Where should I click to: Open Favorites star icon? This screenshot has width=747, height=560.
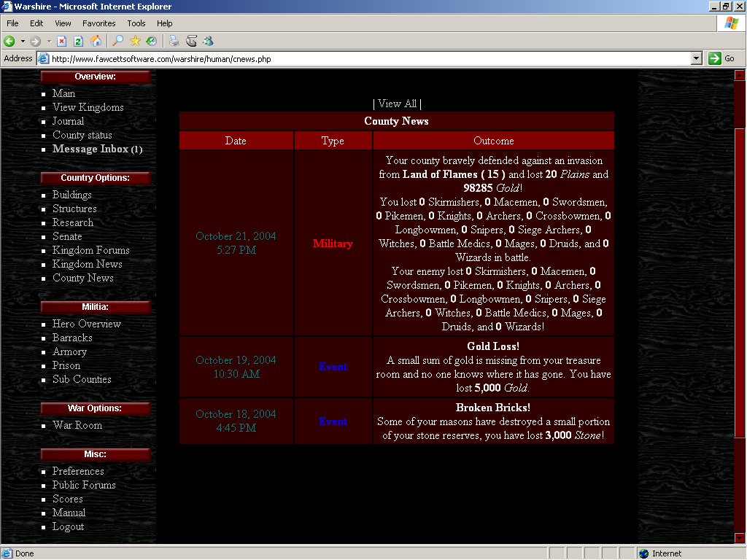135,41
